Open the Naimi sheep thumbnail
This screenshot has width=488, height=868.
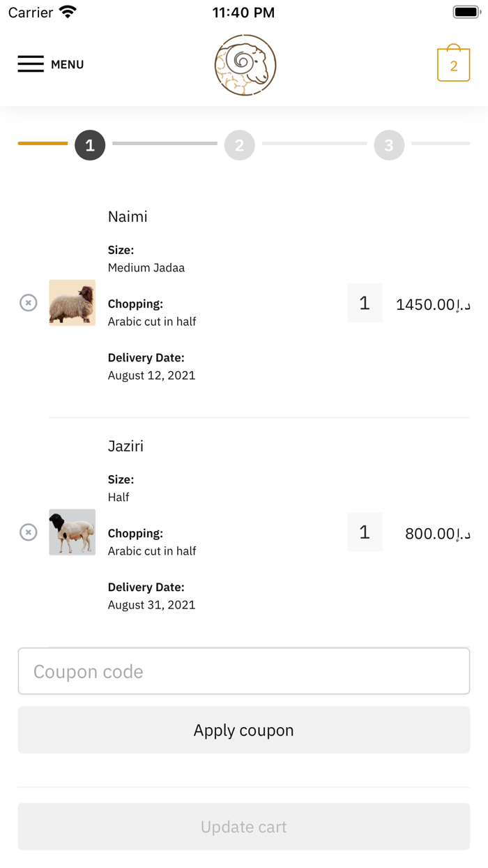pyautogui.click(x=72, y=303)
